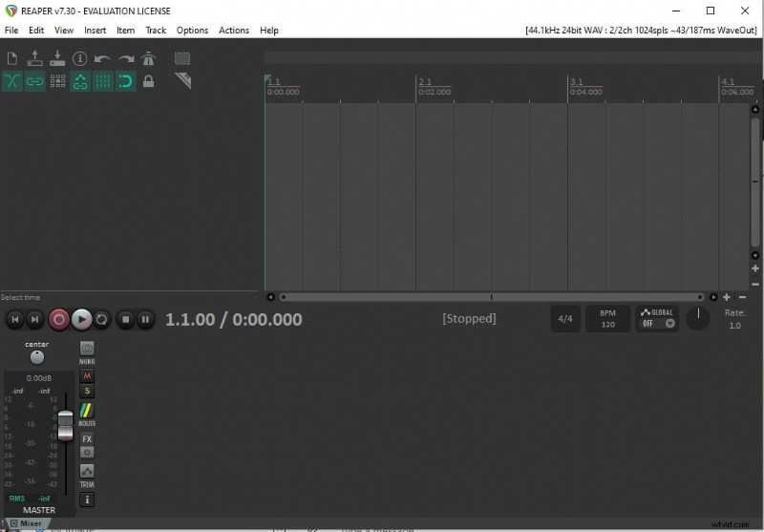Open the Track menu

[156, 30]
